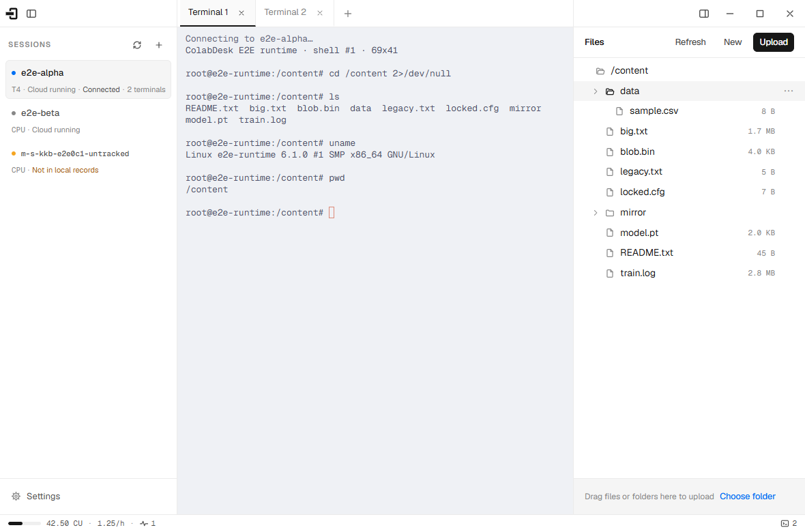Click the blob.bin file icon

tap(609, 152)
